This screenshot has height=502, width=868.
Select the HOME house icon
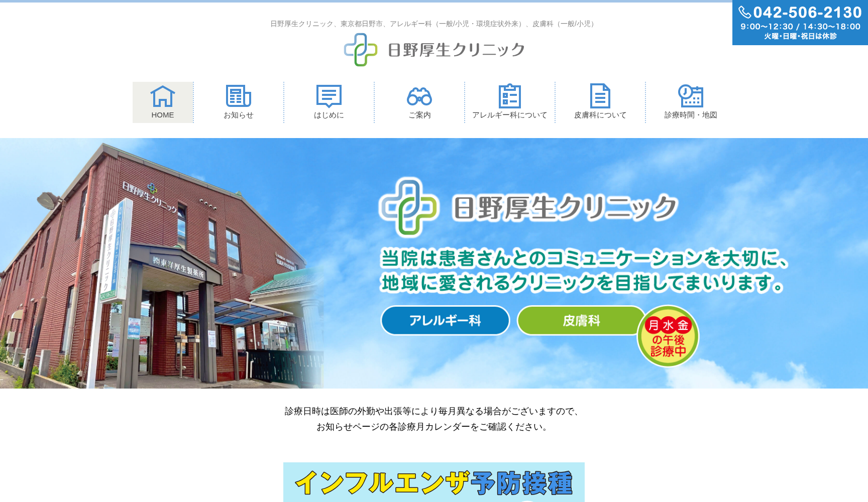(x=162, y=96)
